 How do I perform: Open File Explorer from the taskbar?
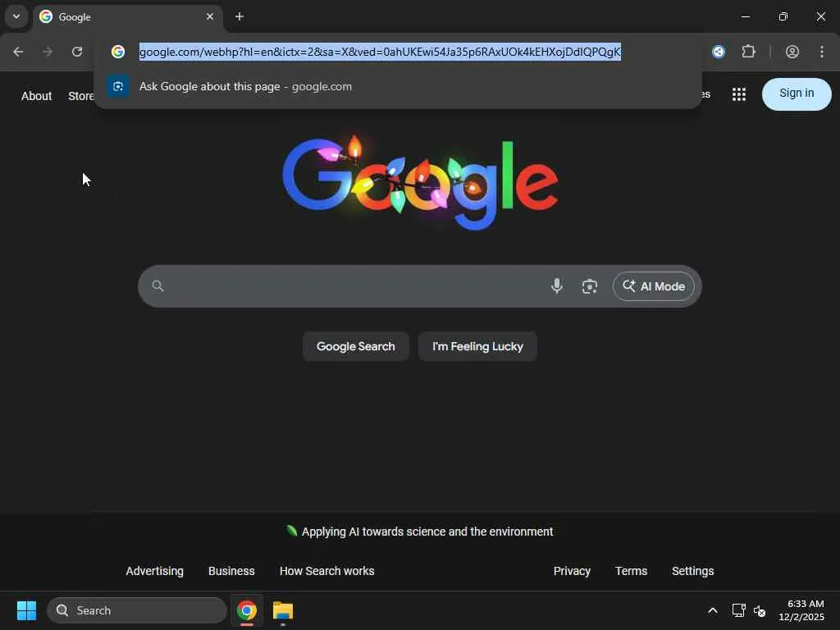pyautogui.click(x=283, y=610)
